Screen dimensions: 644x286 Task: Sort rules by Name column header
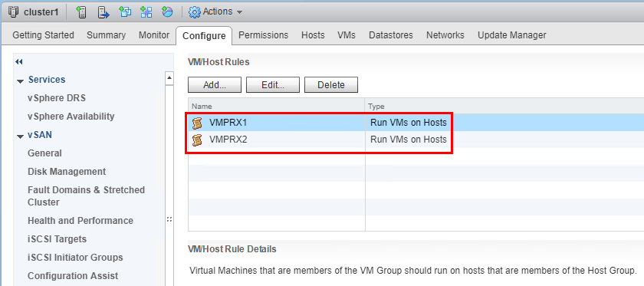point(277,107)
